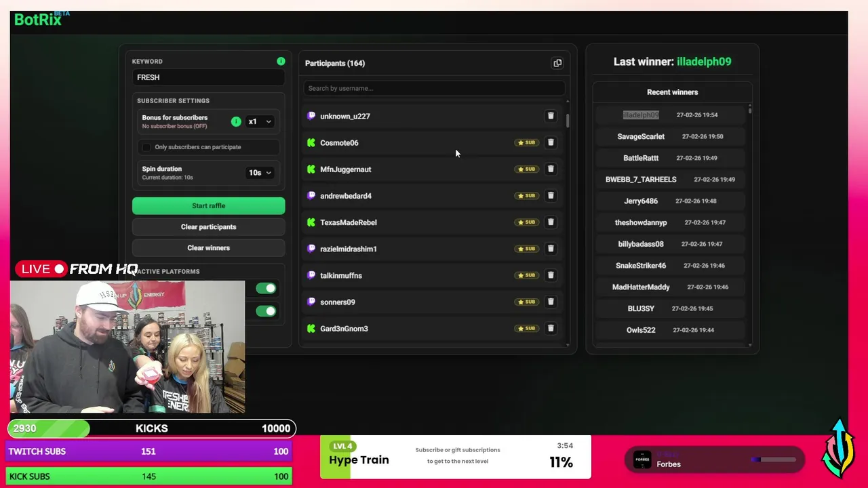Click the green info icon beside Keyword
The image size is (868, 488).
[281, 61]
